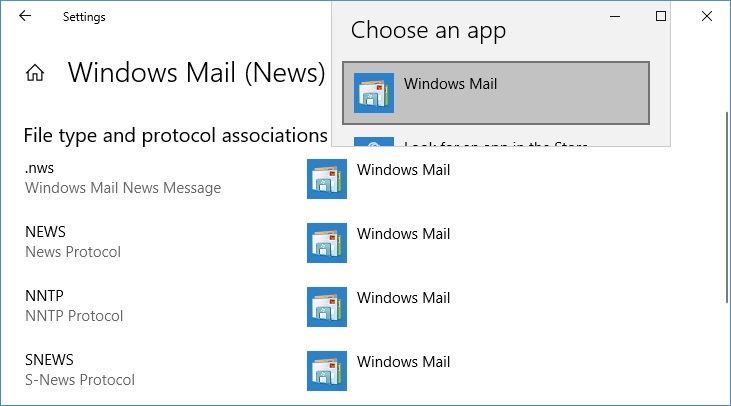Change default app label for NNTP protocol
The image size is (731, 406).
pos(404,297)
